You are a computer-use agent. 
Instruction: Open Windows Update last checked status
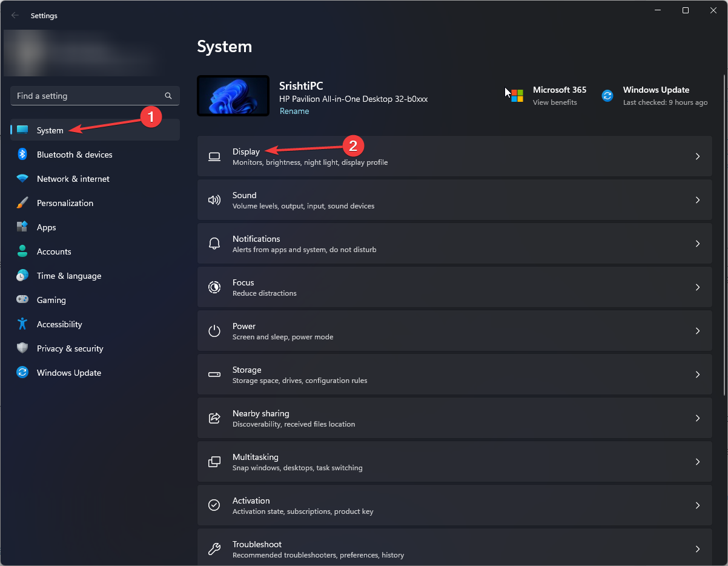(x=665, y=102)
